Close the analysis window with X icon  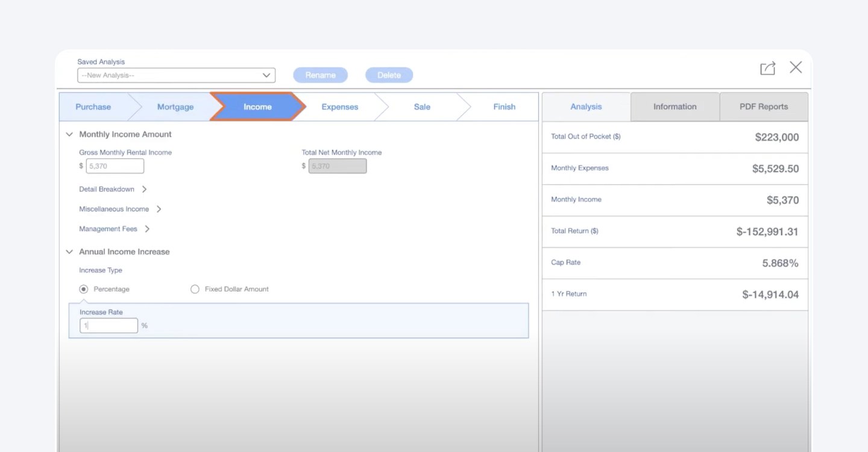point(796,67)
